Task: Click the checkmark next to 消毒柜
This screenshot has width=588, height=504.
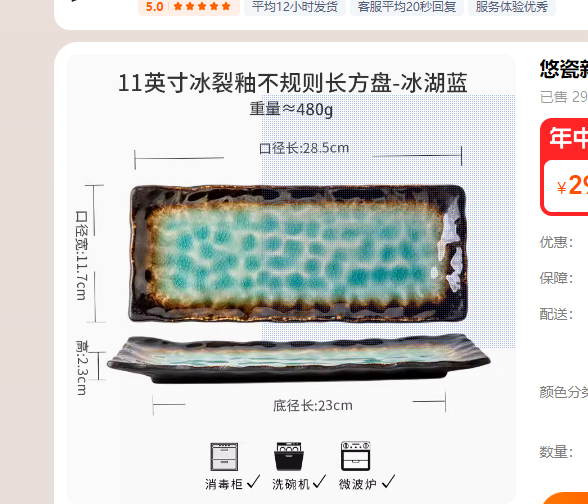Action: pos(254,482)
